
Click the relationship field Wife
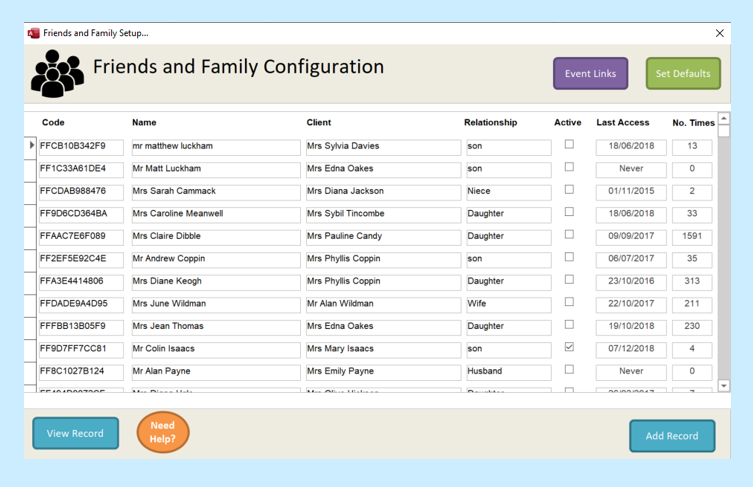tap(509, 305)
